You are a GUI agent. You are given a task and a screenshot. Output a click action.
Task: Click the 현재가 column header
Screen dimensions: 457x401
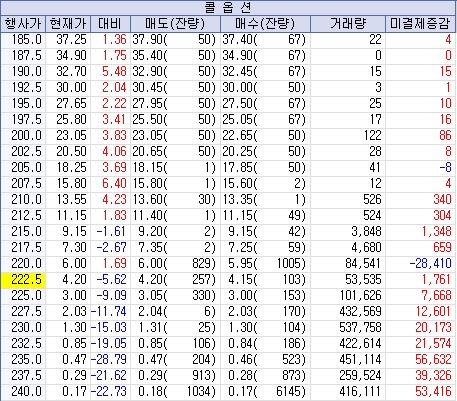(68, 24)
